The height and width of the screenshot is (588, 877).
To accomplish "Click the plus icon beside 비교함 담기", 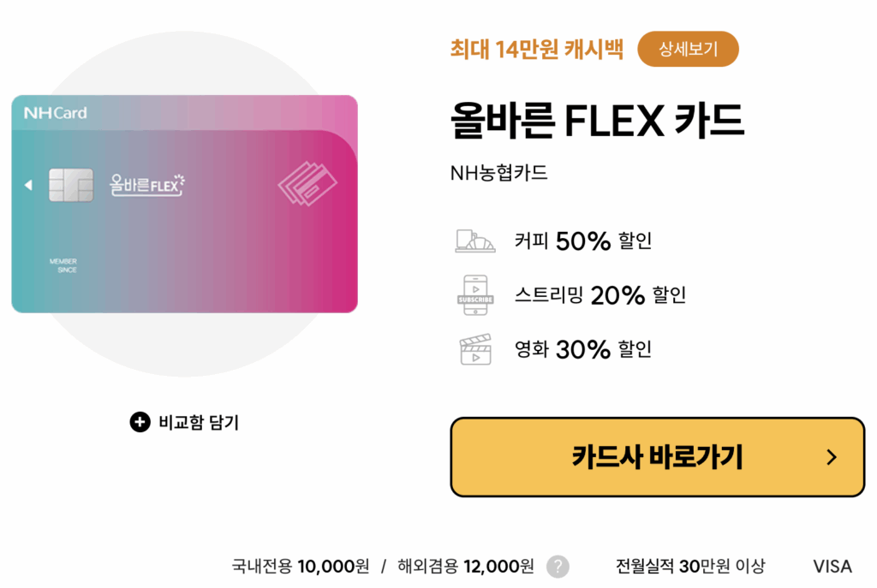I will (x=140, y=422).
